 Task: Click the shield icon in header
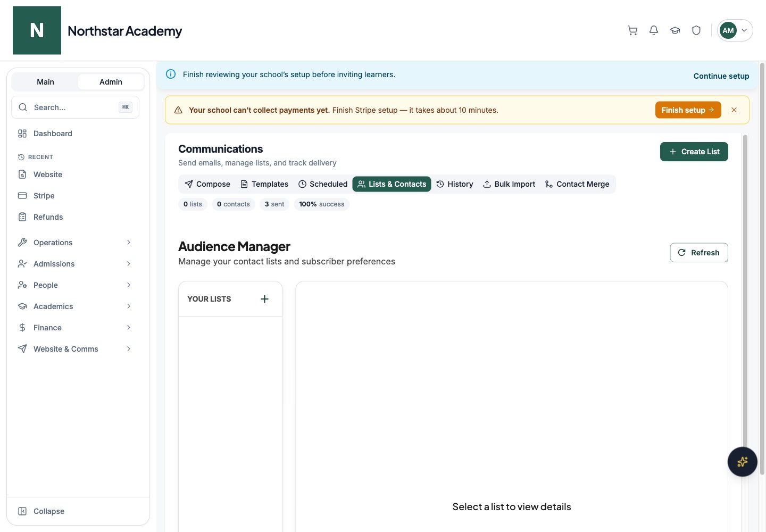(696, 30)
